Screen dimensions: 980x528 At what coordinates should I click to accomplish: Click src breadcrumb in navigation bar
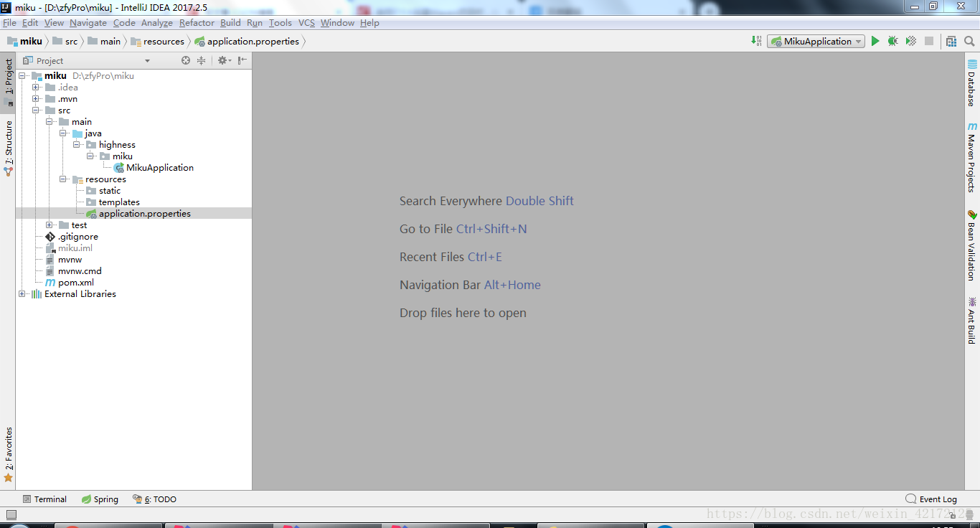point(65,42)
